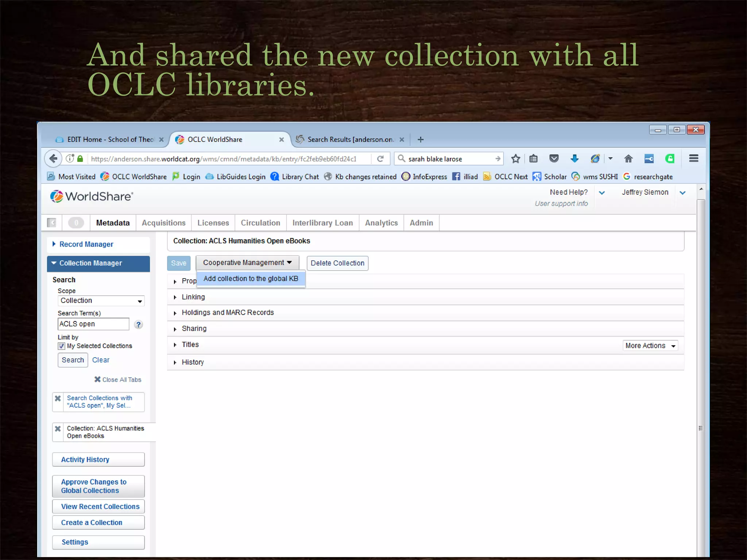Close the Search Collections ACLS open tab
Viewport: 747px width, 560px height.
pos(58,398)
